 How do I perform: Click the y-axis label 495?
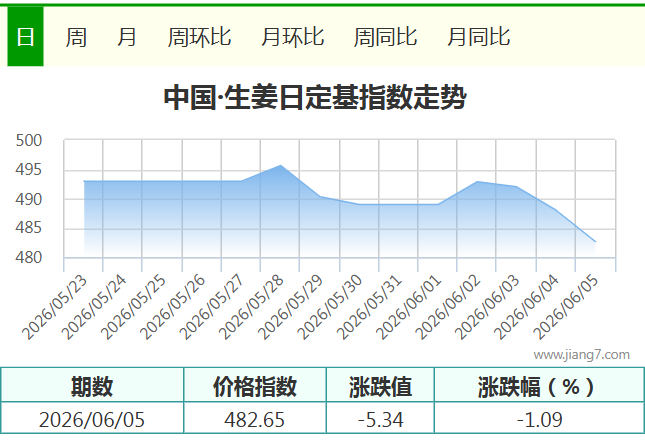coord(29,169)
